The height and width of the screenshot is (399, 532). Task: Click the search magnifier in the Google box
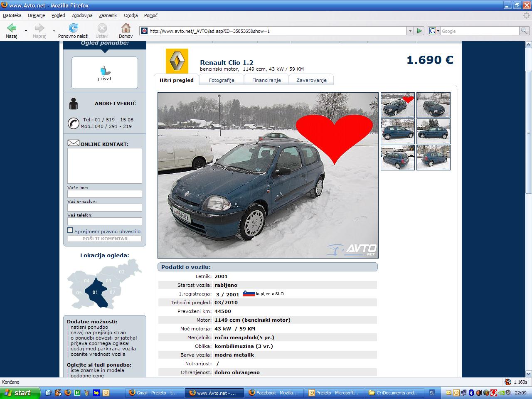[x=525, y=31]
